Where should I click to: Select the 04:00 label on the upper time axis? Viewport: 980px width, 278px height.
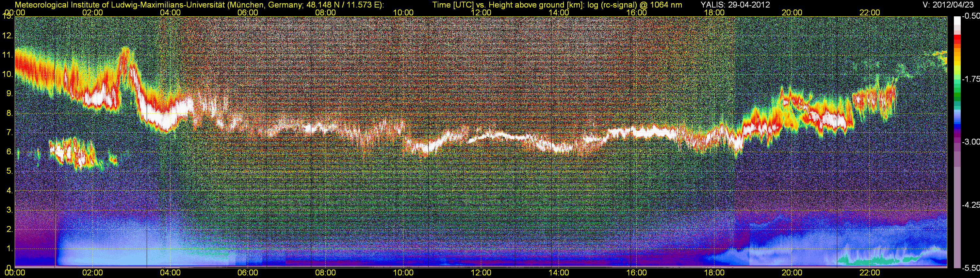click(x=171, y=12)
